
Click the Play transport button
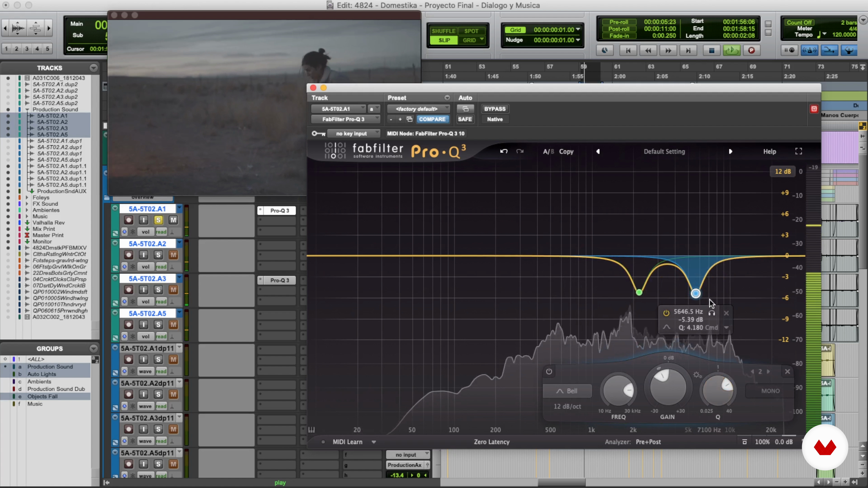tap(731, 51)
